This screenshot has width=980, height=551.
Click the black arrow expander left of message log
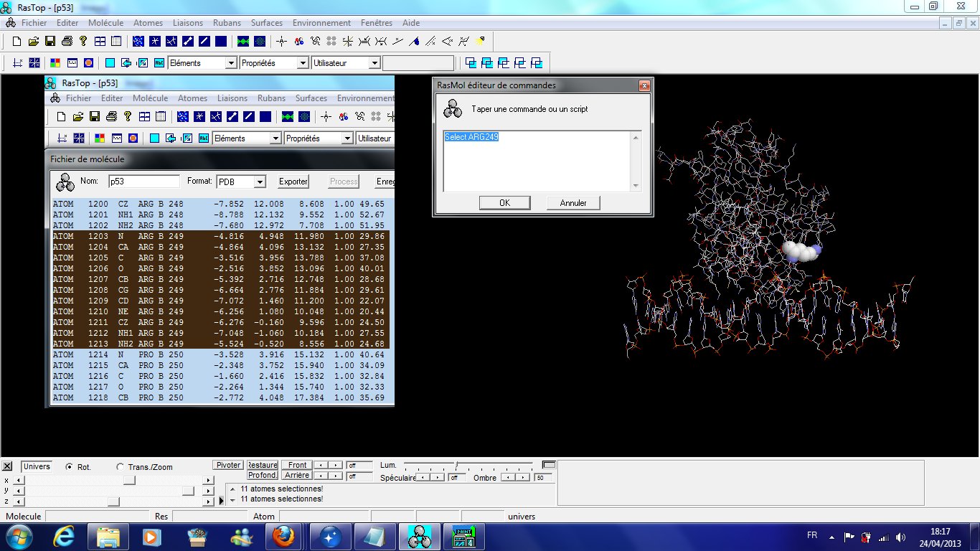click(x=221, y=500)
